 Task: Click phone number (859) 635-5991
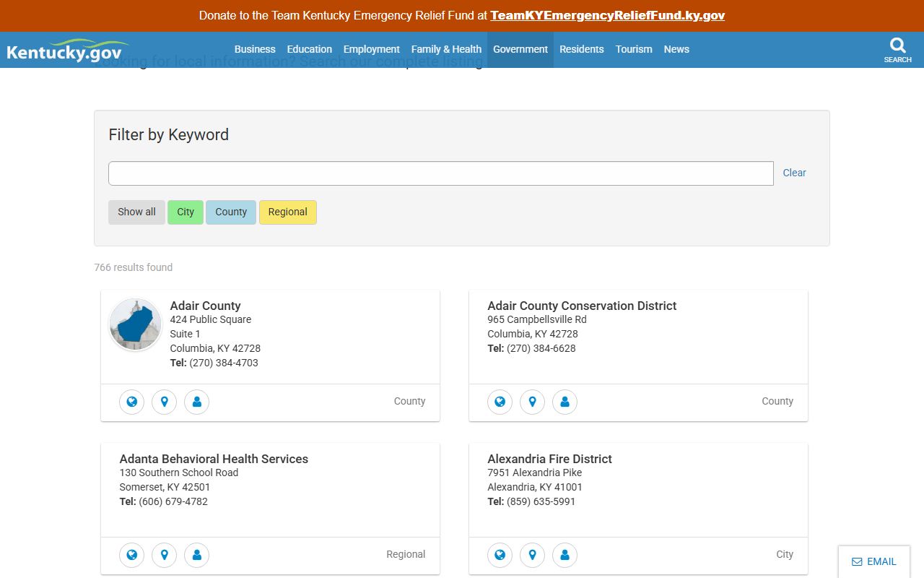[541, 501]
